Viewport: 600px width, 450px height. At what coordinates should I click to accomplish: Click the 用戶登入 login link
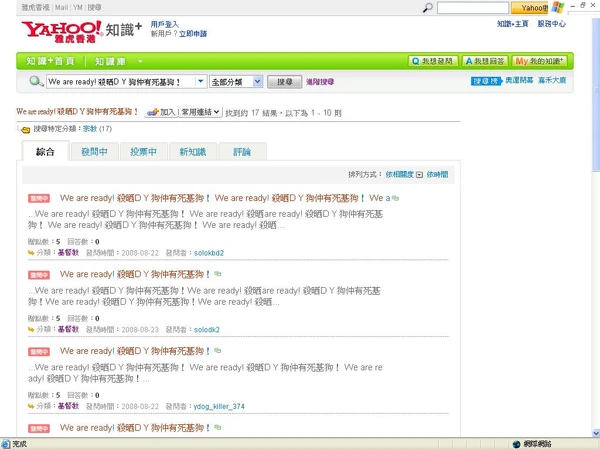pos(165,24)
